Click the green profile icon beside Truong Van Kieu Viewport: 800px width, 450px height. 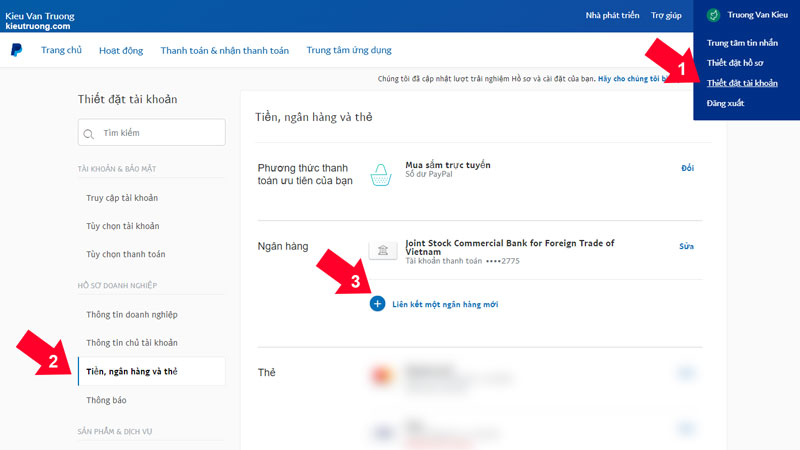713,15
